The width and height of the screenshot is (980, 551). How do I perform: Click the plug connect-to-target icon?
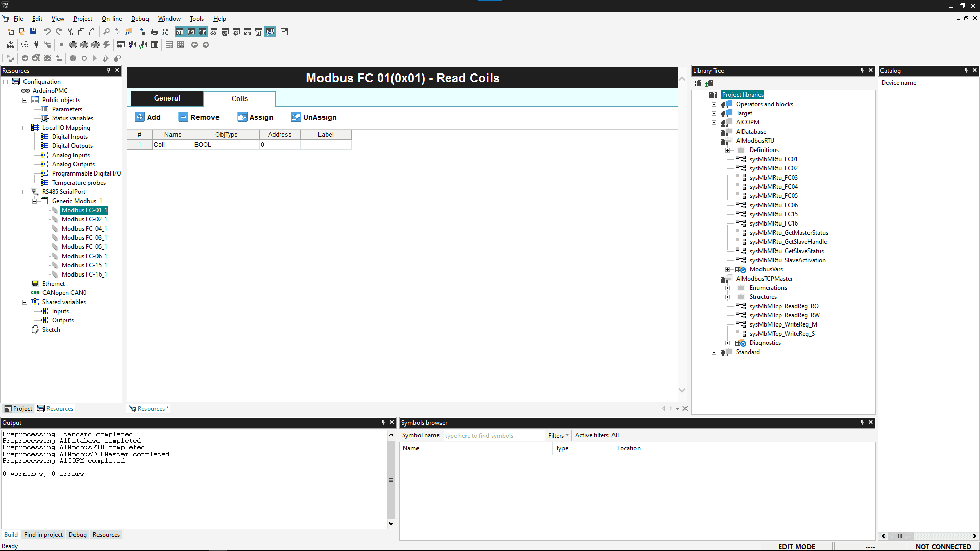36,45
